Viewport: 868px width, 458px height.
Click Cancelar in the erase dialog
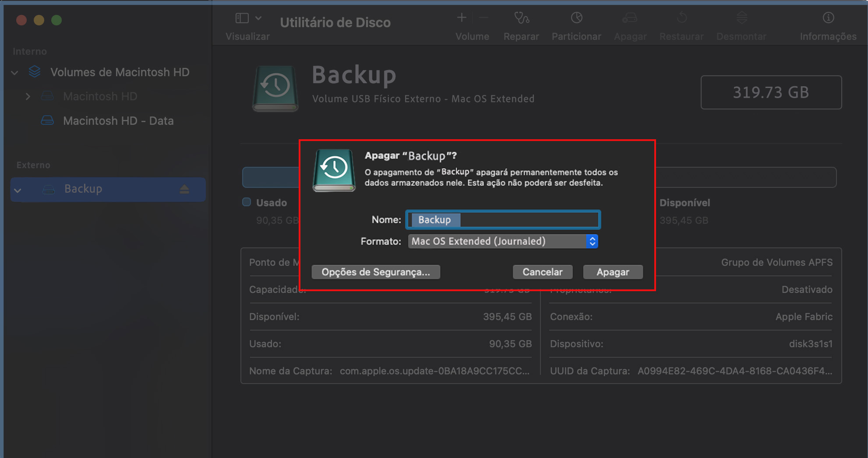click(x=543, y=271)
